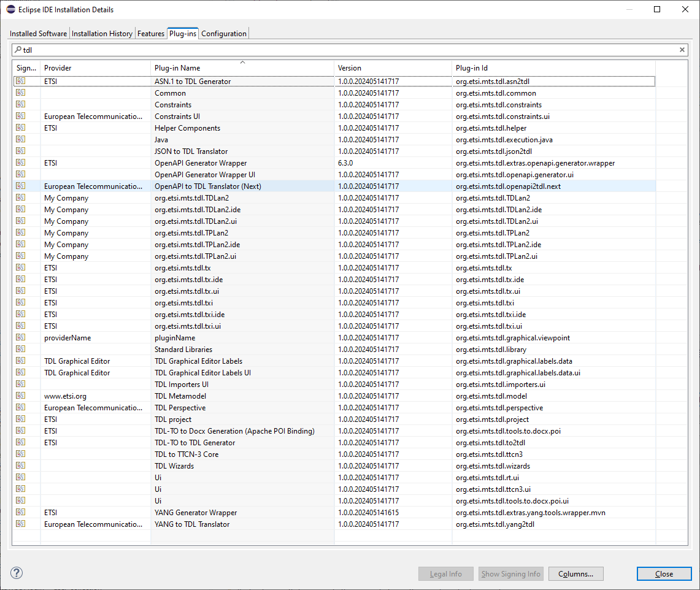Click signed icon for TDL to TTCN-3 Core

[20, 454]
